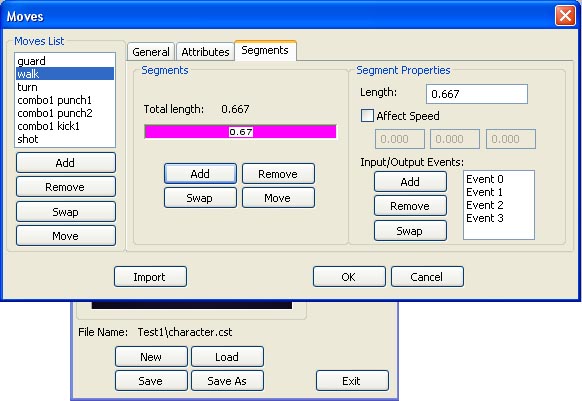Add a new segment in Segments group
Viewport: 582px width, 401px height.
pos(200,173)
